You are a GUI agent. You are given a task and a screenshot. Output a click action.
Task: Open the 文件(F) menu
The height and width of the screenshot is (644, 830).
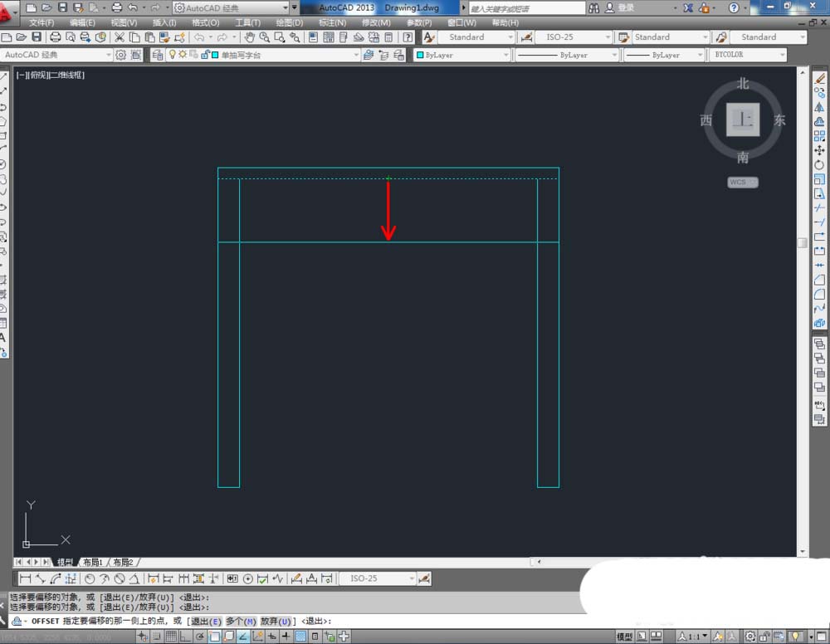coord(41,22)
